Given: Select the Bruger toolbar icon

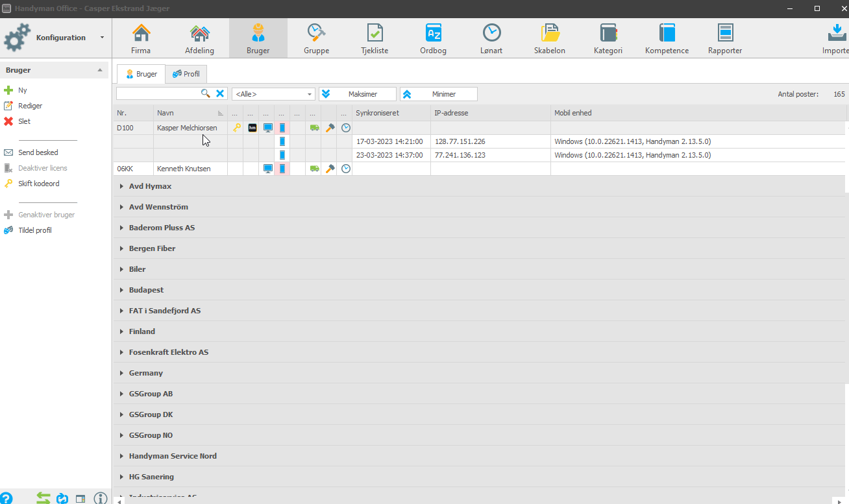Looking at the screenshot, I should (x=258, y=38).
